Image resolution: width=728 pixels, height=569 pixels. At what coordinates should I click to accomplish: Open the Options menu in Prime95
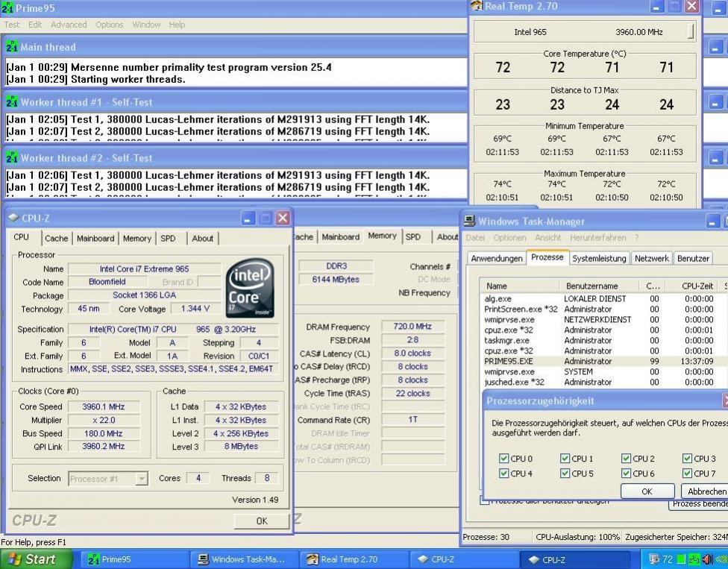tap(110, 25)
